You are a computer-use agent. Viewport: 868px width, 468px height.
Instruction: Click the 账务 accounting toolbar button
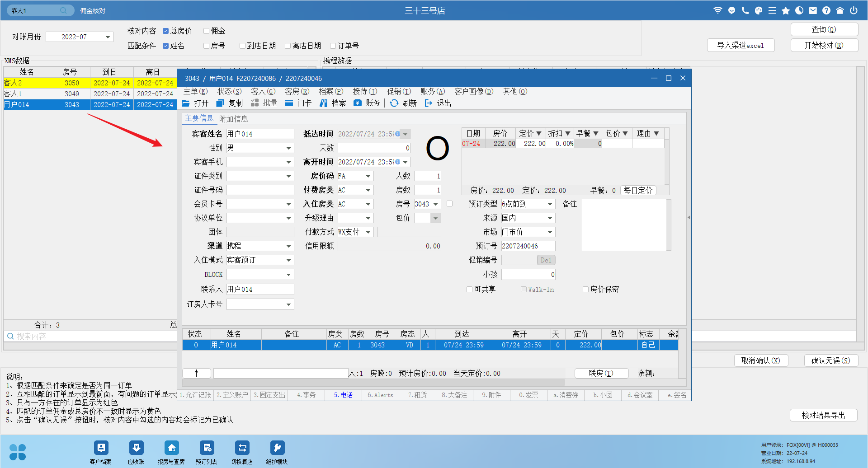pyautogui.click(x=367, y=103)
